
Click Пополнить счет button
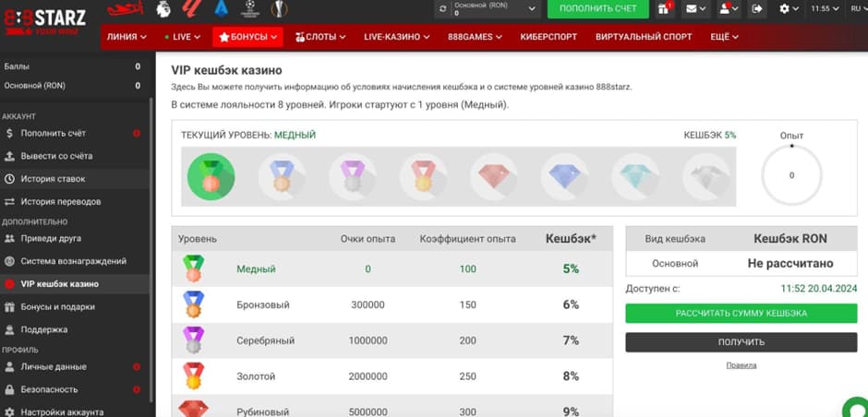tap(597, 9)
